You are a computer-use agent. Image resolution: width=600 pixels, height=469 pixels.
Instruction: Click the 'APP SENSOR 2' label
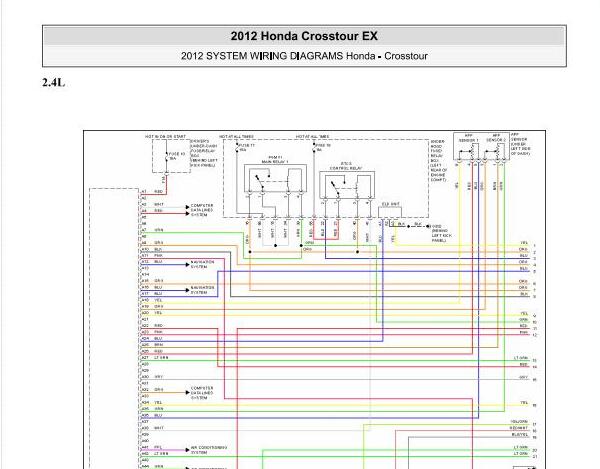click(496, 138)
